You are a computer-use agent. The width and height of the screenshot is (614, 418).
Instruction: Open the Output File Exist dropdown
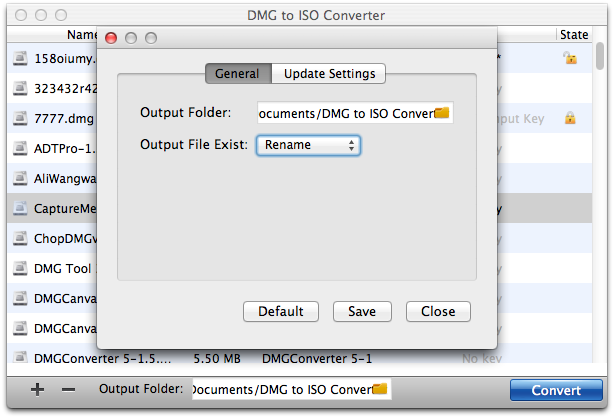click(308, 145)
